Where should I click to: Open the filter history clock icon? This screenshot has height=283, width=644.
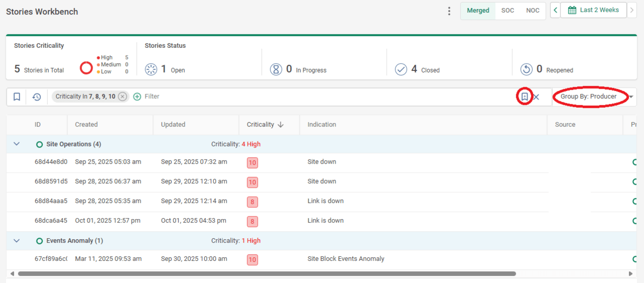pyautogui.click(x=37, y=97)
